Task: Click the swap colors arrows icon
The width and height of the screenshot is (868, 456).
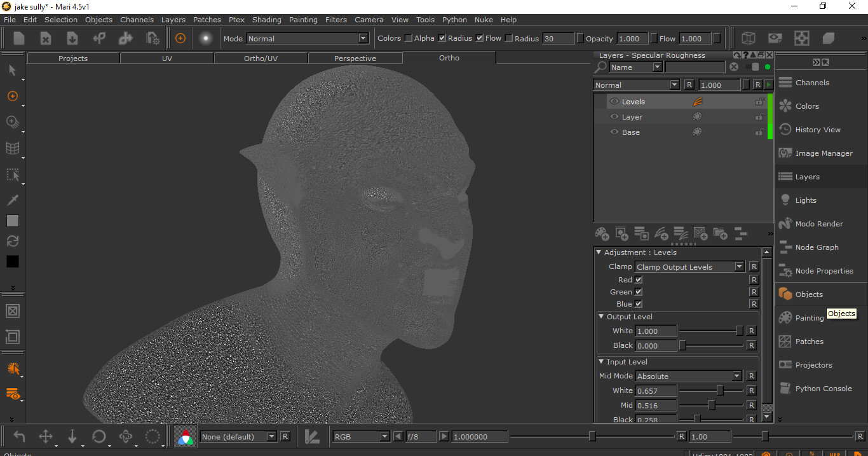Action: 13,241
